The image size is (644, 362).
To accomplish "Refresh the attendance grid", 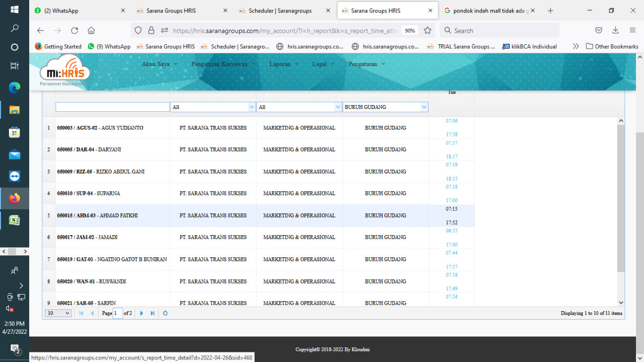I will 165,313.
